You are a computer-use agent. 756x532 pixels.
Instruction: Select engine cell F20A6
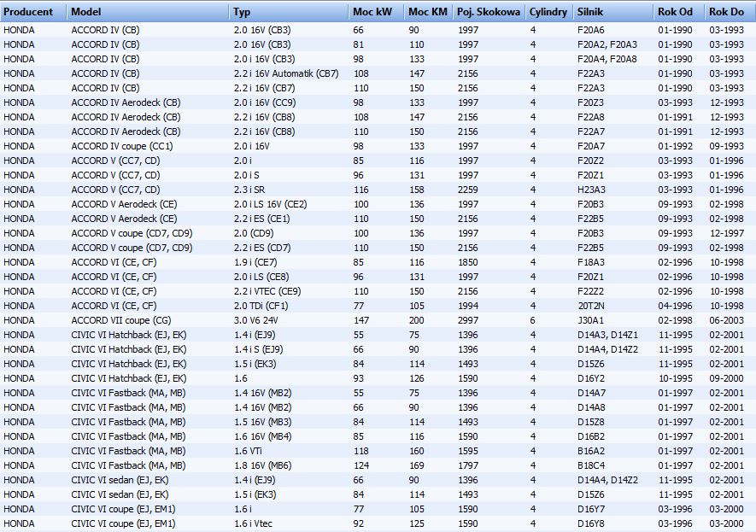tap(590, 31)
